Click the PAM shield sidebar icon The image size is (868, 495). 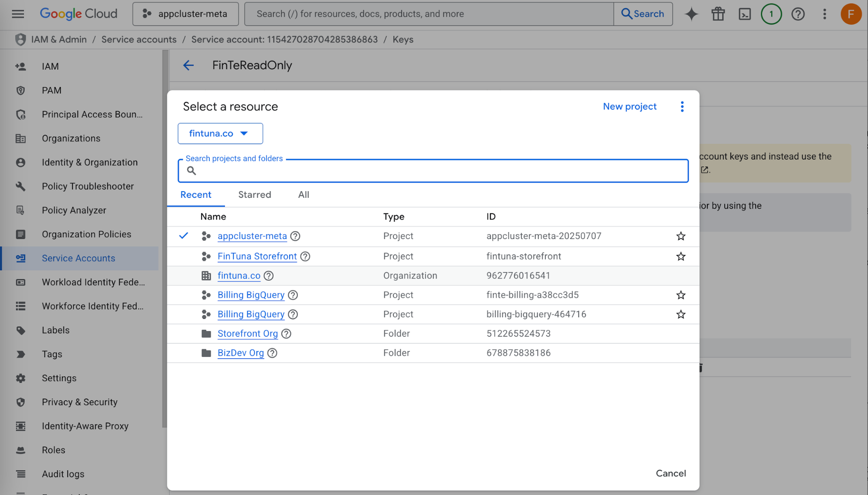[x=20, y=90]
